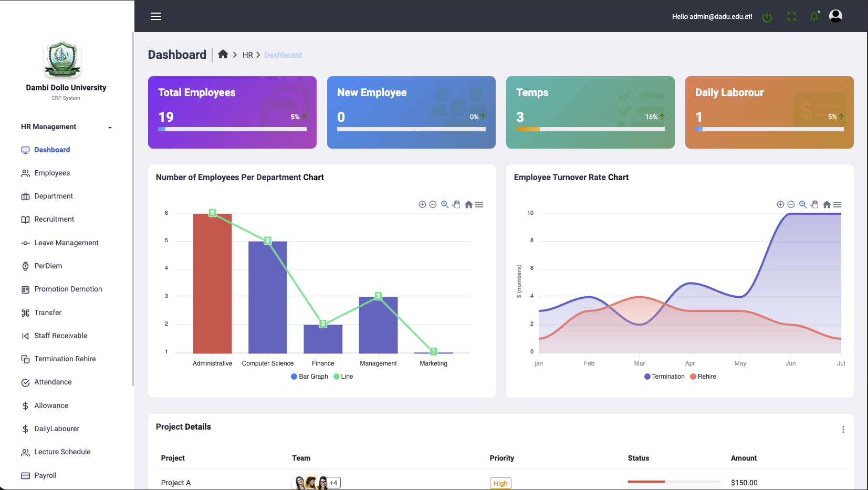Viewport: 868px width, 490px height.
Task: Click the hamburger menu icon in top bar
Action: pos(156,16)
